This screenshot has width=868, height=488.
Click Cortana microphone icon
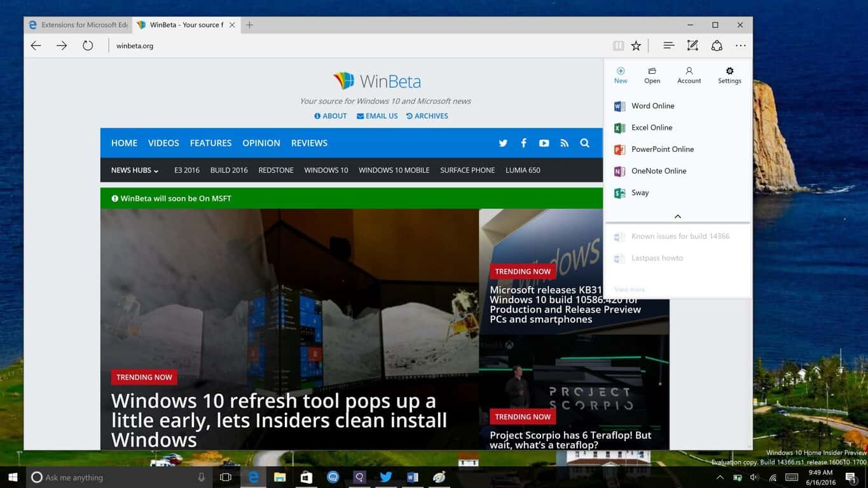[202, 477]
